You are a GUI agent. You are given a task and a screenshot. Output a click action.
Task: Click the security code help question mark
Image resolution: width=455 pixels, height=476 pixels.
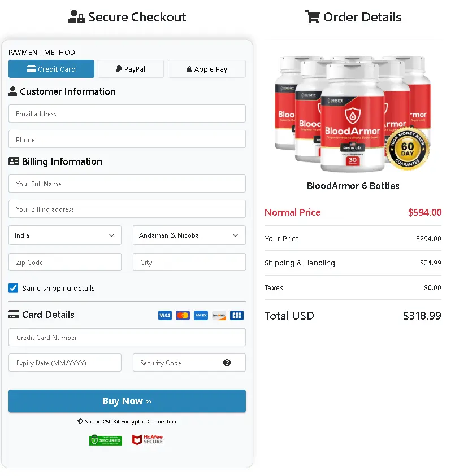[228, 363]
